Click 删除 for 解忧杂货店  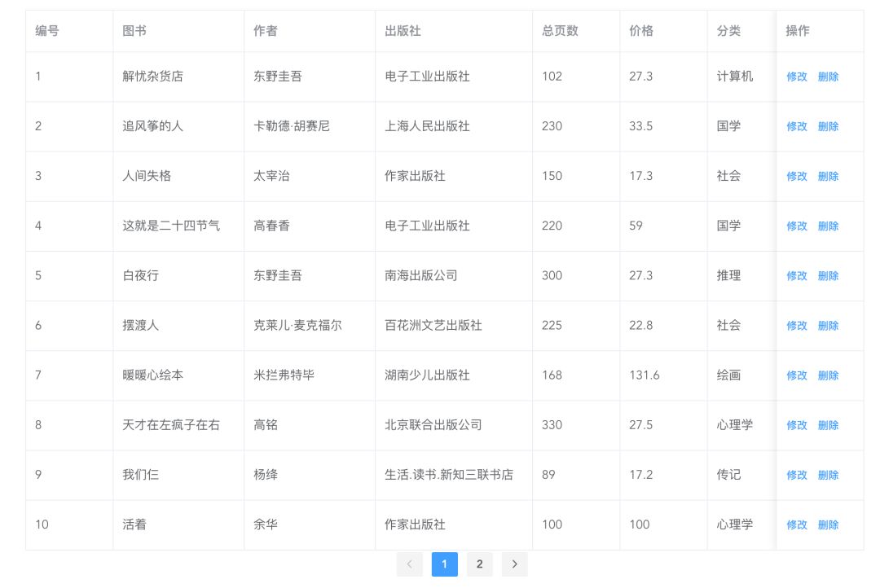click(828, 77)
